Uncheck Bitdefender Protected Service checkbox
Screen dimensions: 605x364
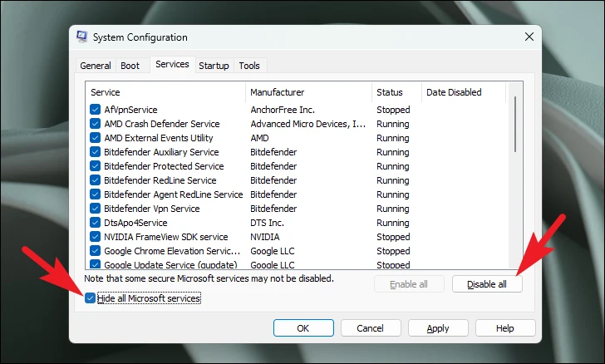coord(95,166)
